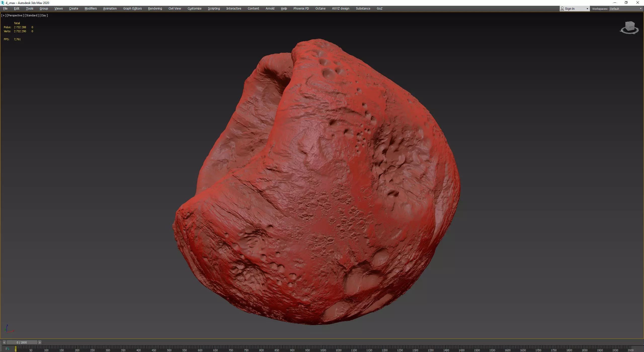Minimize the 3ds Max window

(x=615, y=3)
